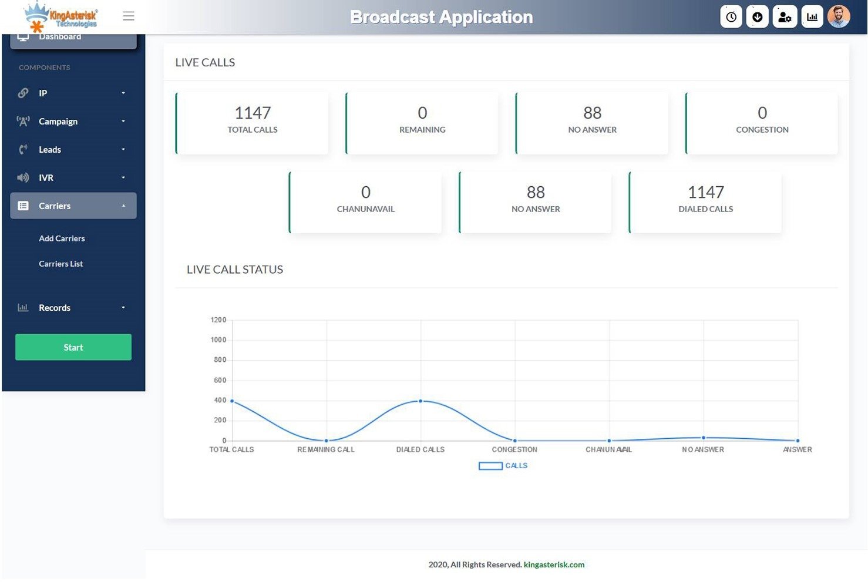Collapse the Carriers menu arrow

[123, 206]
